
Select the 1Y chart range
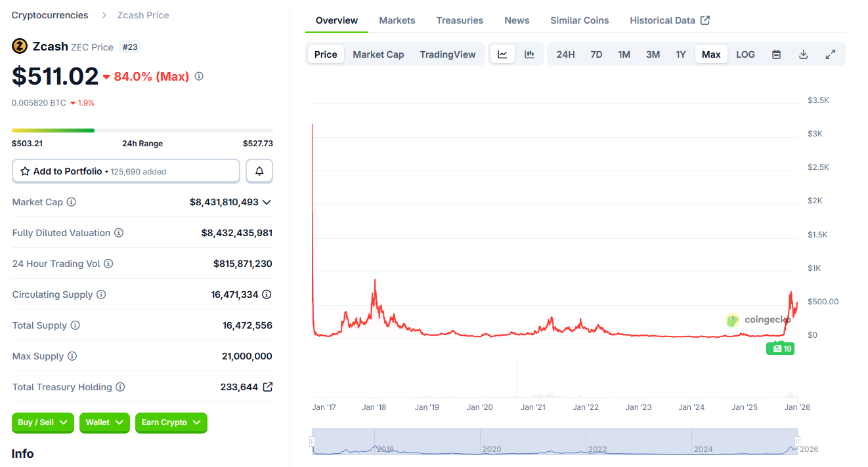coord(682,54)
